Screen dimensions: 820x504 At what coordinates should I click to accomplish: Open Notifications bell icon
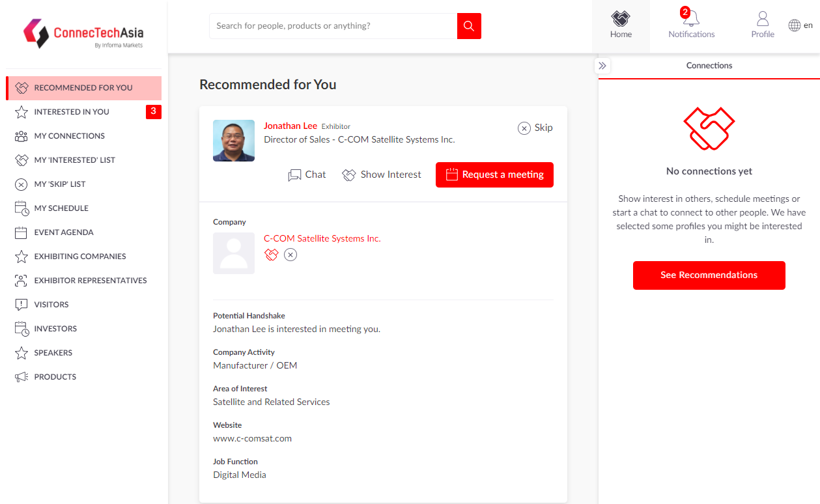point(691,19)
